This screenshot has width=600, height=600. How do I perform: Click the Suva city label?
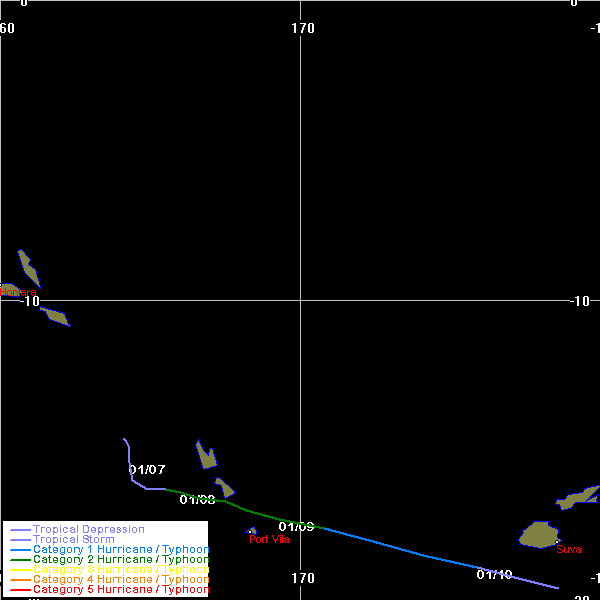coord(568,549)
